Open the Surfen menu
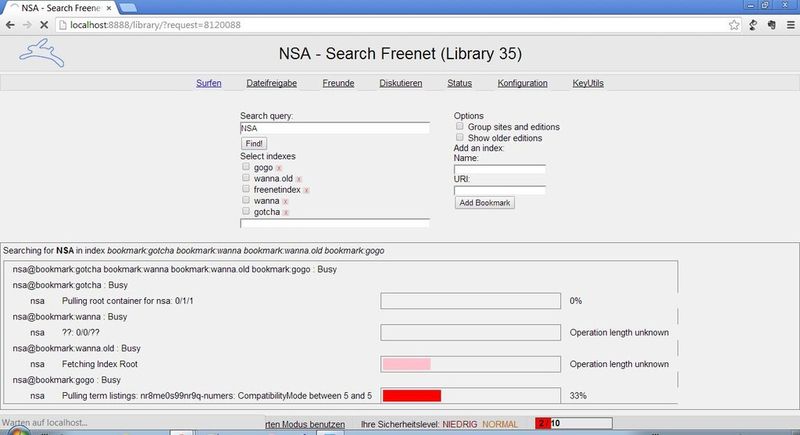Image resolution: width=800 pixels, height=435 pixels. tap(209, 83)
